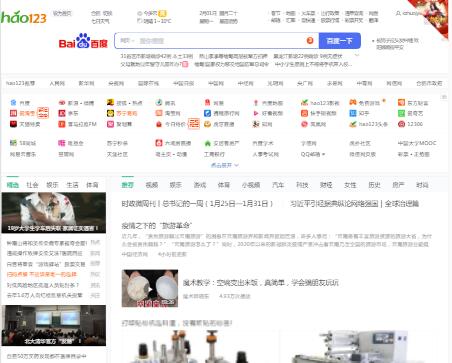Open the iQiyi green site icon
The image size is (452, 363).
pyautogui.click(x=401, y=113)
